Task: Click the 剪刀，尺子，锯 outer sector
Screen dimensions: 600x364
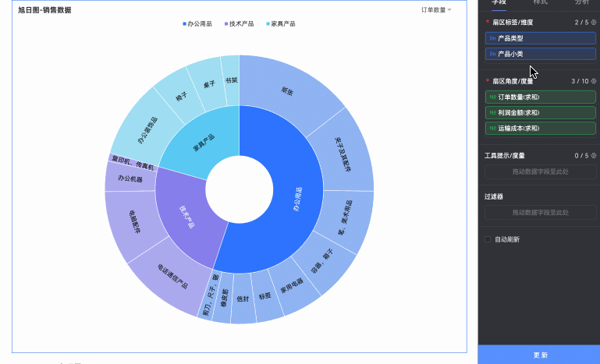Action: (210, 295)
